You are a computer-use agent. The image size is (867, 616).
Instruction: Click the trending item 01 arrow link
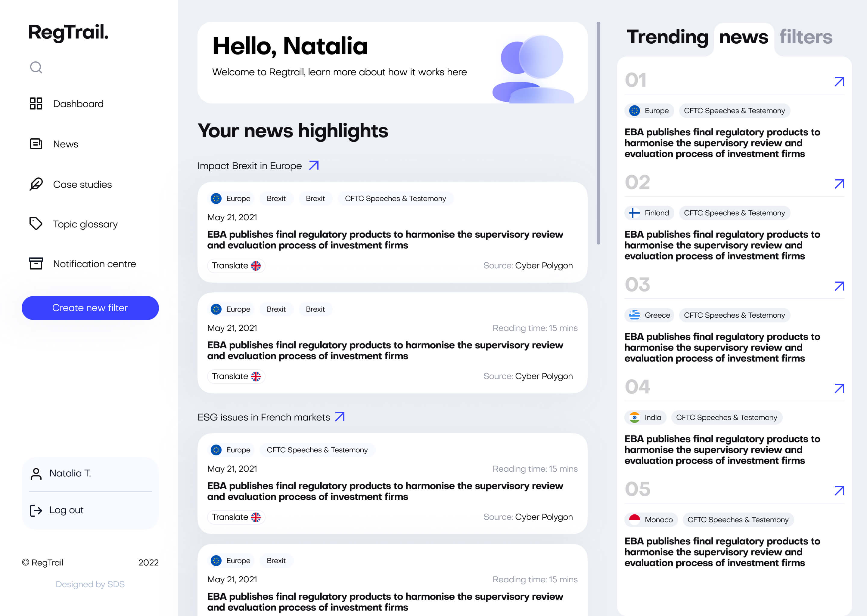[840, 81]
